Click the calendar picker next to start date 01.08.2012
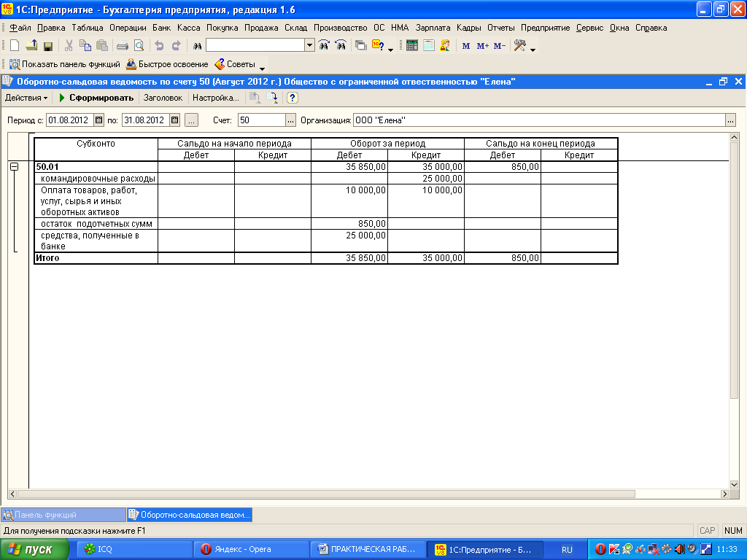 click(x=98, y=120)
